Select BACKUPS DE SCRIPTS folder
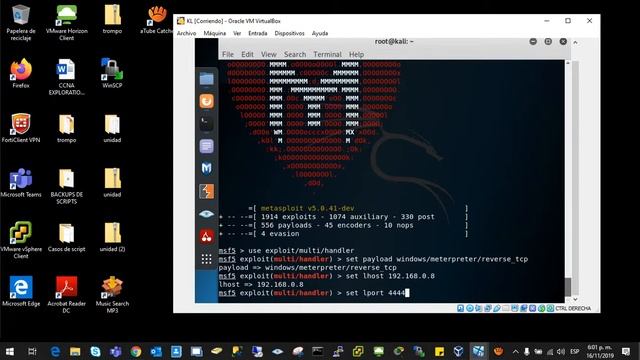Viewport: 640px width, 360px height. pos(67,187)
